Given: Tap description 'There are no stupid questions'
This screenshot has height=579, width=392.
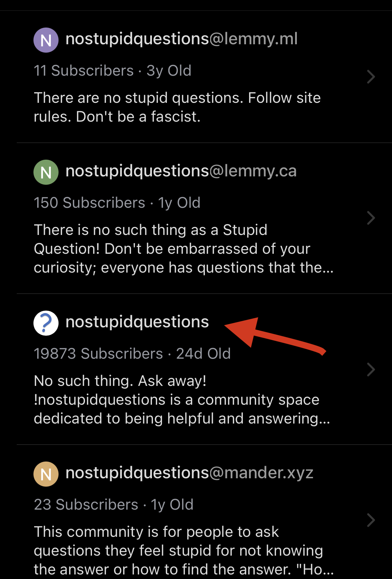Looking at the screenshot, I should (177, 107).
